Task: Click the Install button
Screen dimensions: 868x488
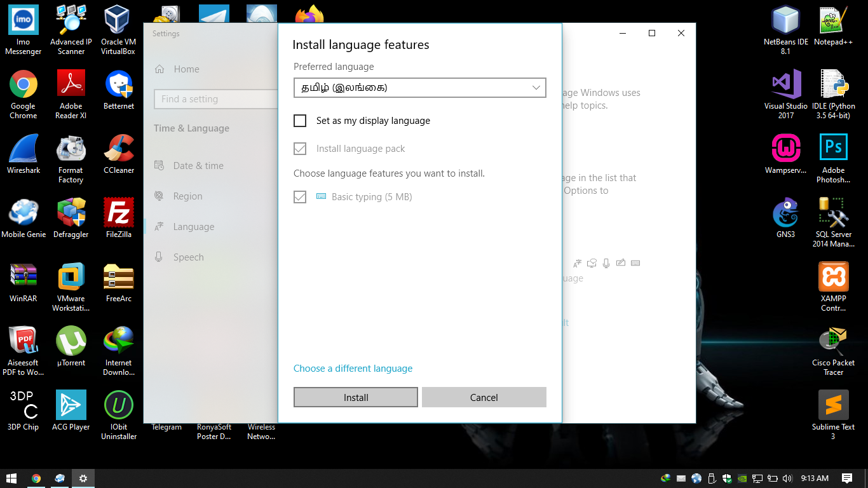Action: [x=355, y=396]
